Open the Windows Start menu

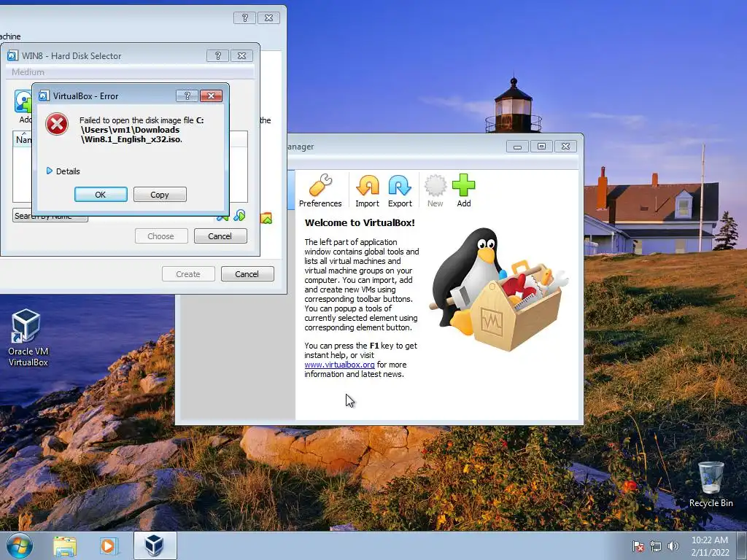point(20,545)
